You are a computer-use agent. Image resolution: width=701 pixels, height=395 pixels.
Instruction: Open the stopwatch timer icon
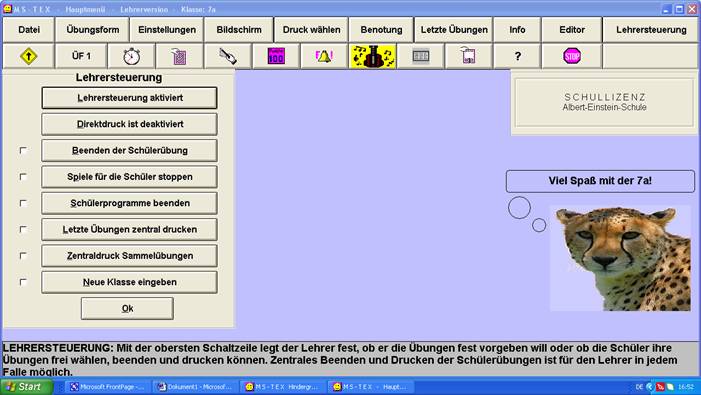[131, 56]
